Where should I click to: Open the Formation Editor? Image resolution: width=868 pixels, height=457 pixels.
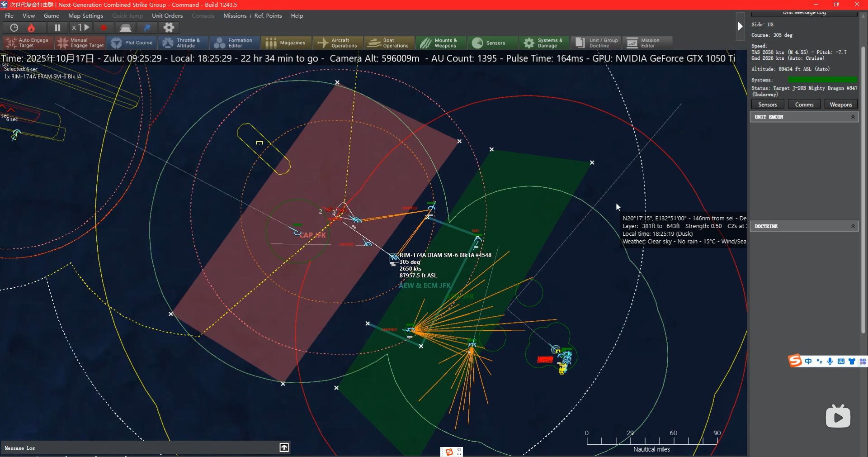click(235, 43)
